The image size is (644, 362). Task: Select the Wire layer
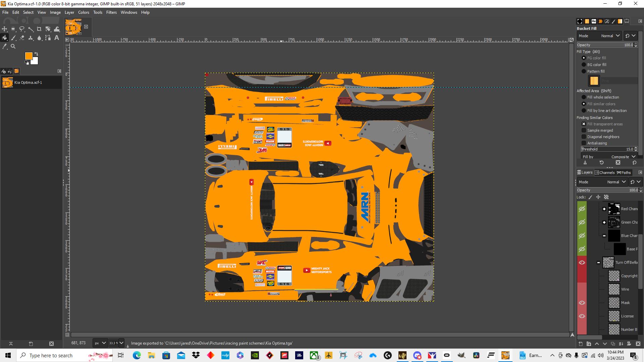pyautogui.click(x=625, y=289)
